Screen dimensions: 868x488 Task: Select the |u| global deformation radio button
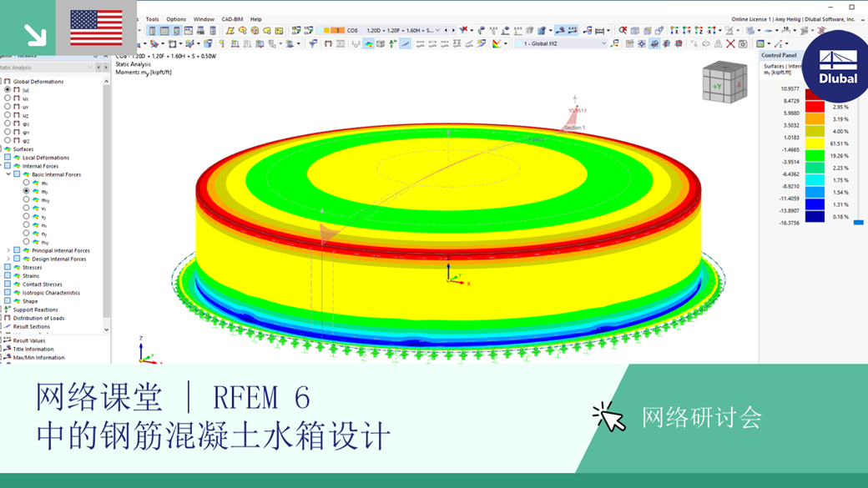8,89
